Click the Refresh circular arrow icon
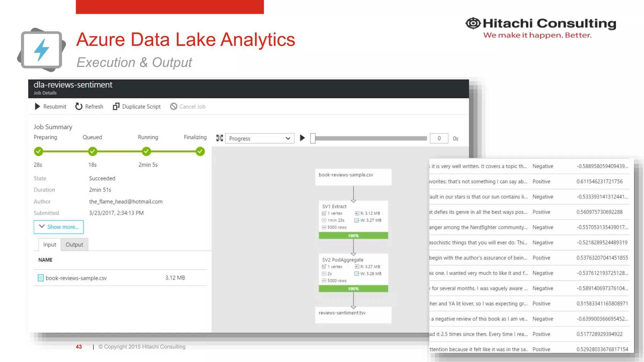The image size is (644, 362). pyautogui.click(x=79, y=107)
